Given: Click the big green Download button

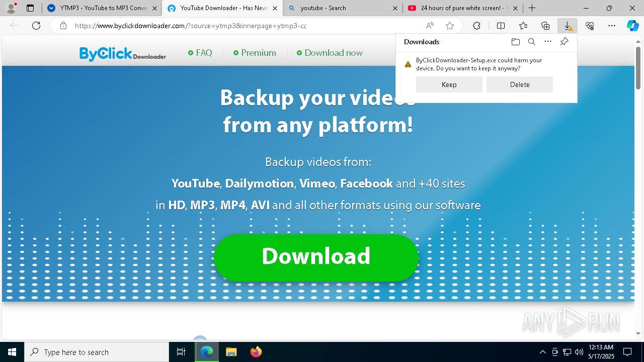Looking at the screenshot, I should pos(316,257).
